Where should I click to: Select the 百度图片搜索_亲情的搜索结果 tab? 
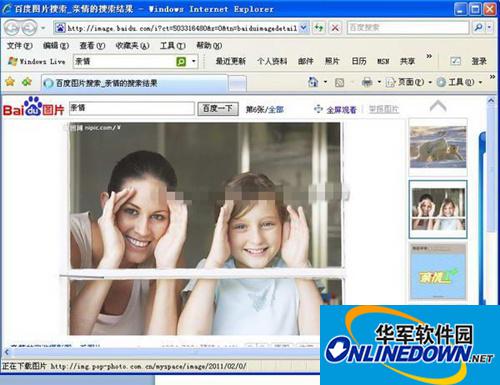[135, 83]
